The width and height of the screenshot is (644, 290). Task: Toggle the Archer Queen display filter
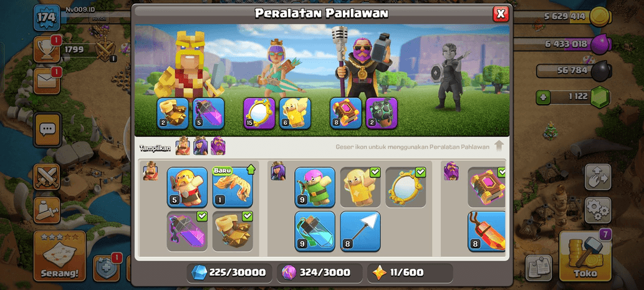coord(200,146)
